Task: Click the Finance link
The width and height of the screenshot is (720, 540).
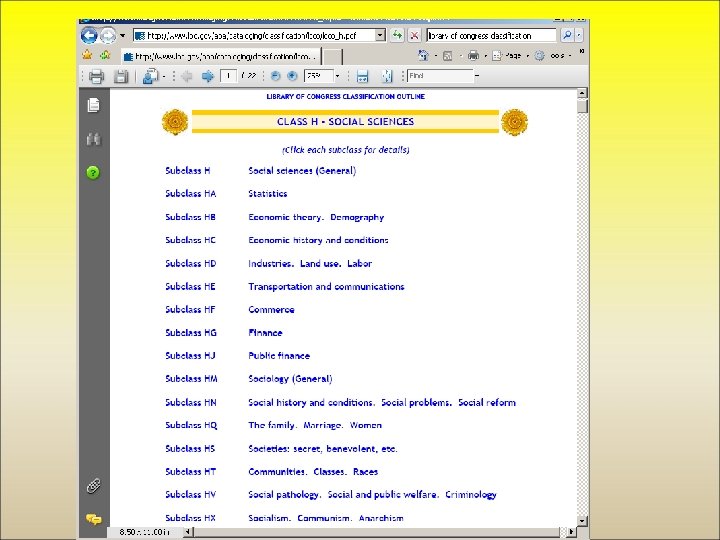Action: (x=265, y=332)
